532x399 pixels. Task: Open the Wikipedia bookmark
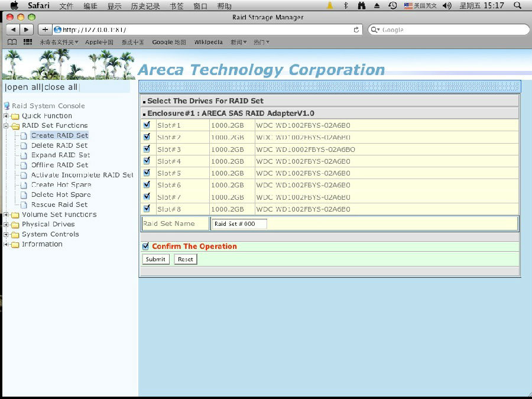tap(208, 42)
